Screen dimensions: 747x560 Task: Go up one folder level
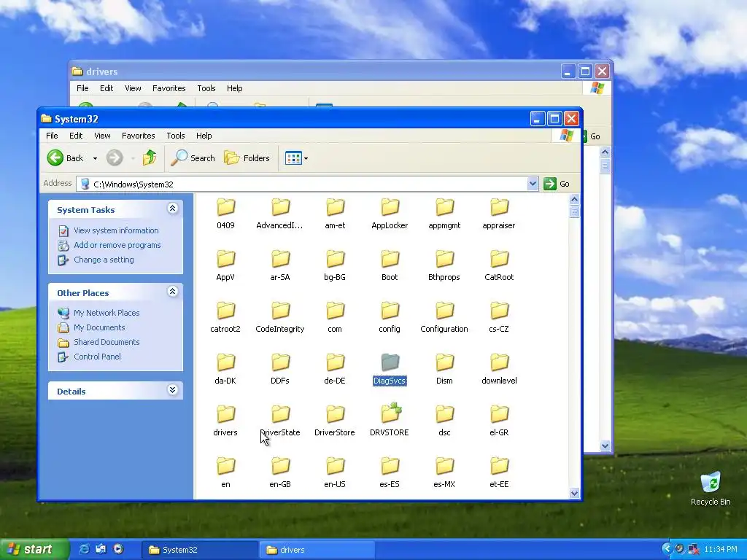150,157
